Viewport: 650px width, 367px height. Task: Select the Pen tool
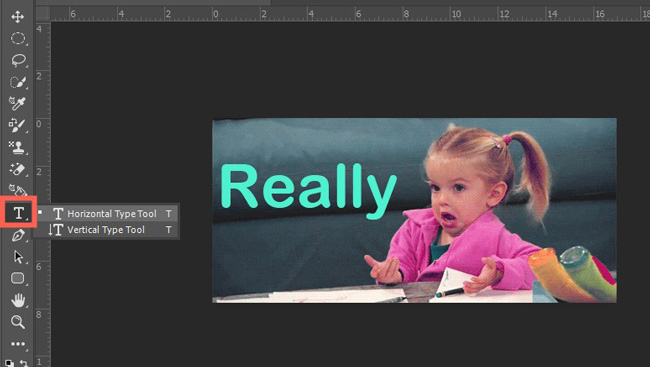(18, 236)
